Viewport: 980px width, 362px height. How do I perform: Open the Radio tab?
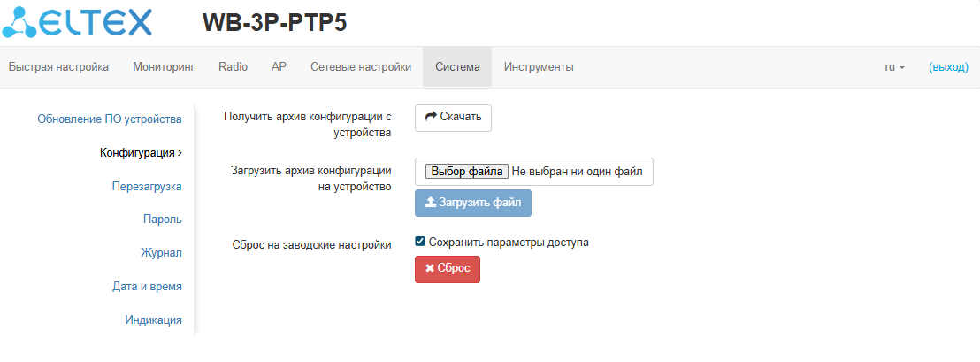click(x=233, y=67)
